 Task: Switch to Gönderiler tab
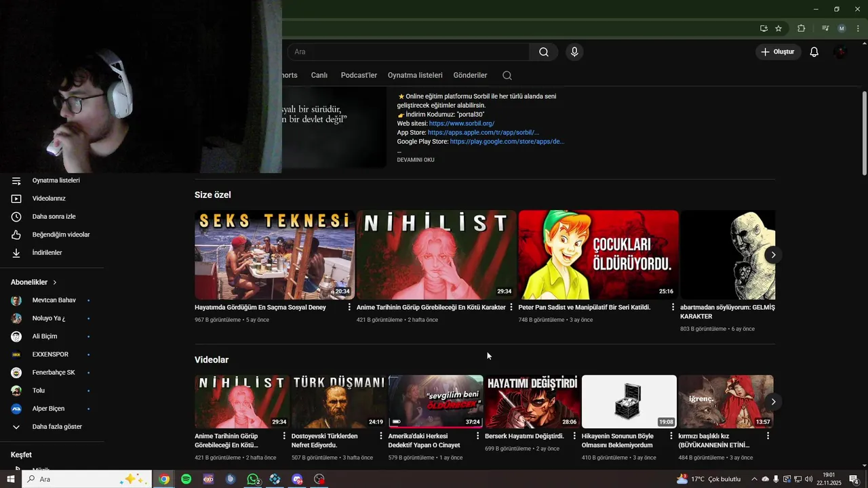coord(471,75)
